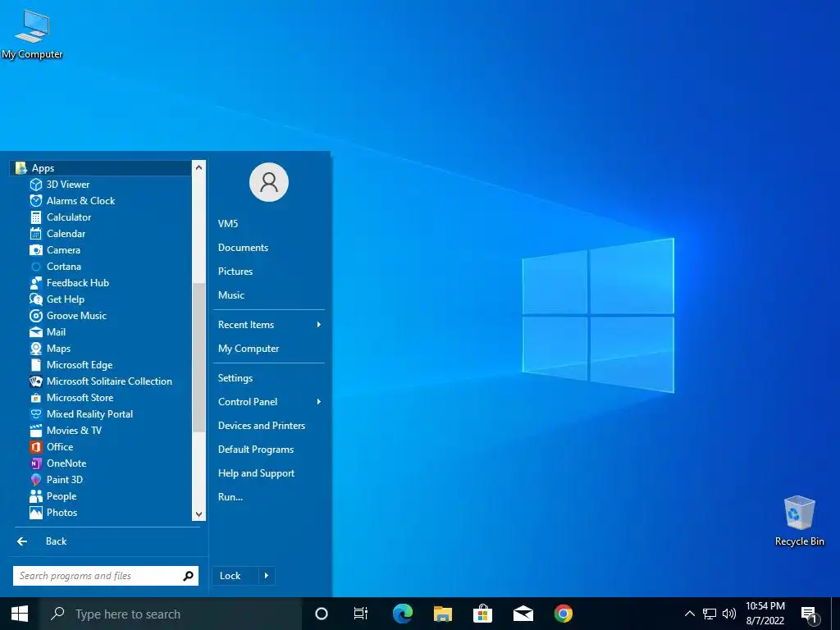Open File Explorer from the taskbar

click(x=443, y=614)
